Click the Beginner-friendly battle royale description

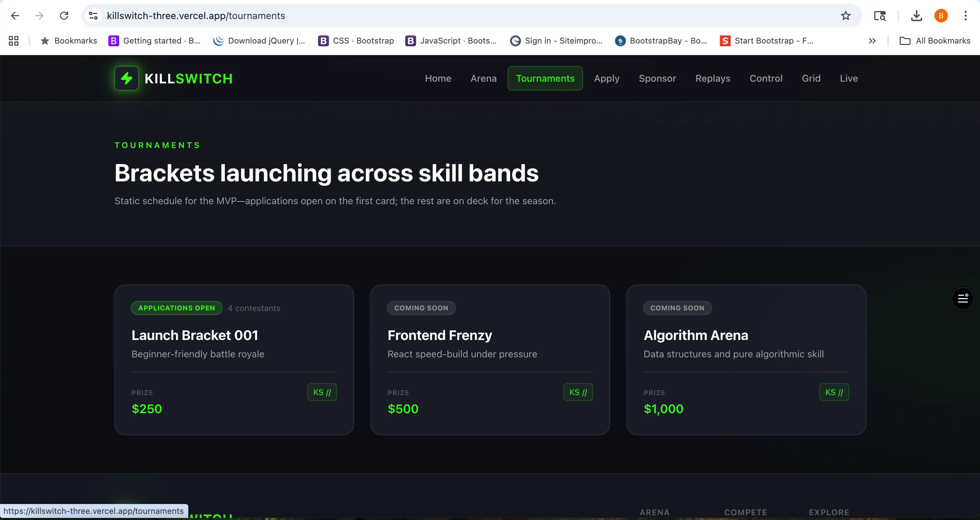(198, 354)
